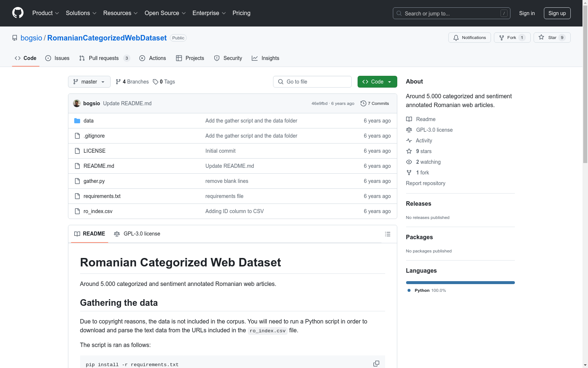Click the Sign in link
The width and height of the screenshot is (588, 368).
[x=527, y=13]
